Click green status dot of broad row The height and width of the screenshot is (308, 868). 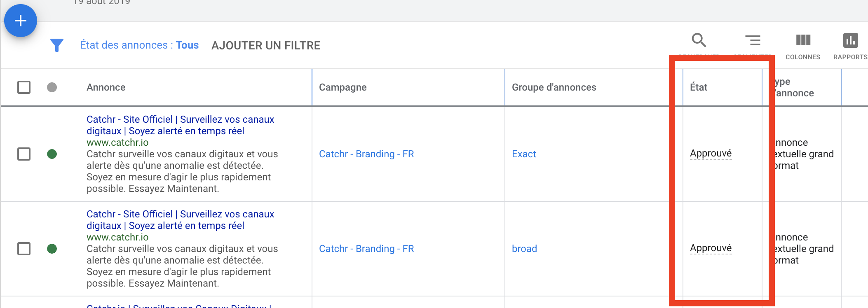coord(52,249)
